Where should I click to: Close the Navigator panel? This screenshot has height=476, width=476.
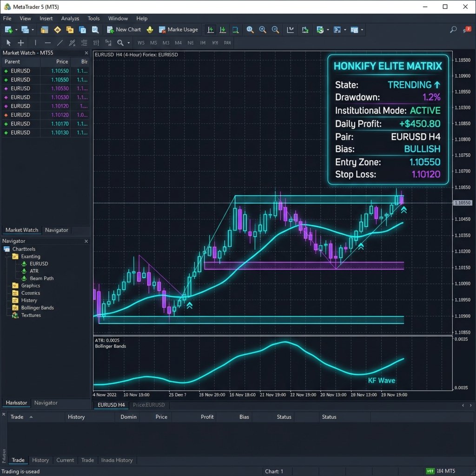coord(86,241)
